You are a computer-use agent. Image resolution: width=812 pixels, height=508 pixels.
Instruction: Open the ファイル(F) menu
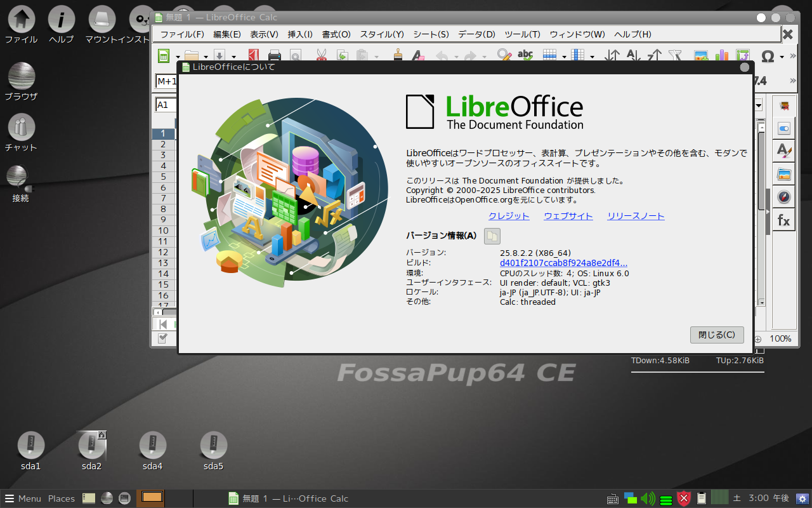pos(182,34)
